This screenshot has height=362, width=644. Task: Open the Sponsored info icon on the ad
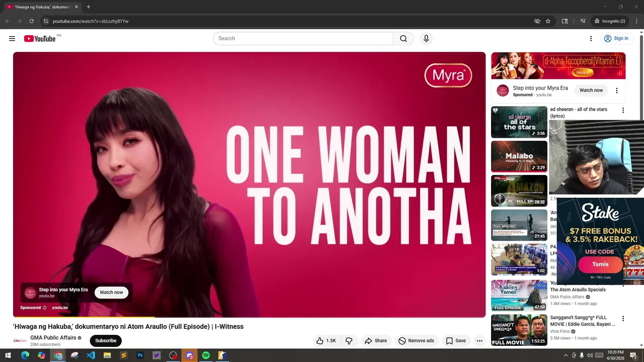click(44, 308)
